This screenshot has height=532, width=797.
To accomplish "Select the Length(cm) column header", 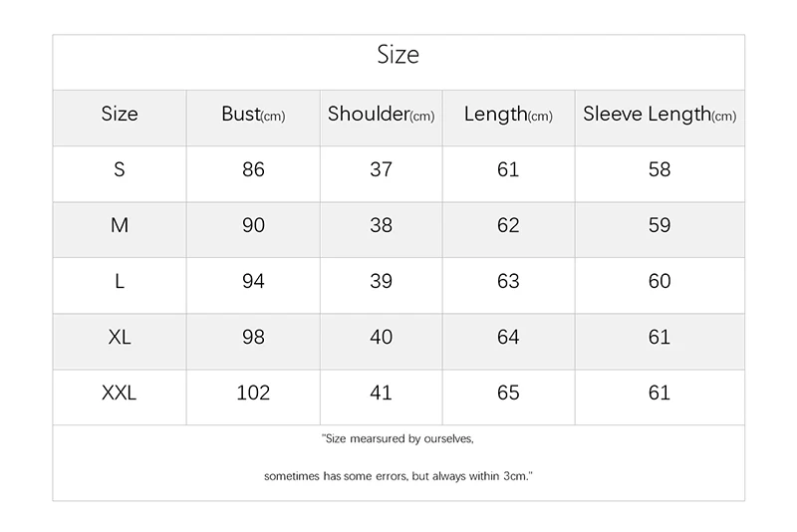I will pos(508,115).
